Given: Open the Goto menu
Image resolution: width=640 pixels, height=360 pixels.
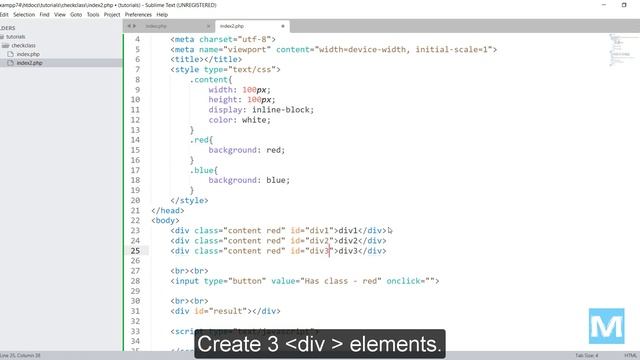Looking at the screenshot, I should 76,14.
